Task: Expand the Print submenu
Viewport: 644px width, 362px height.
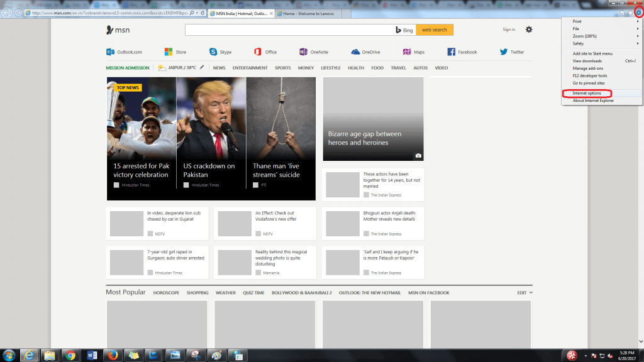Action: (x=602, y=21)
